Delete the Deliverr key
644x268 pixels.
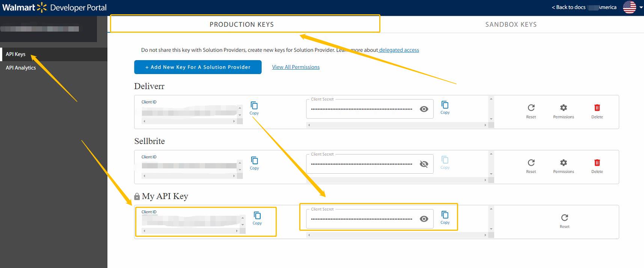point(597,111)
